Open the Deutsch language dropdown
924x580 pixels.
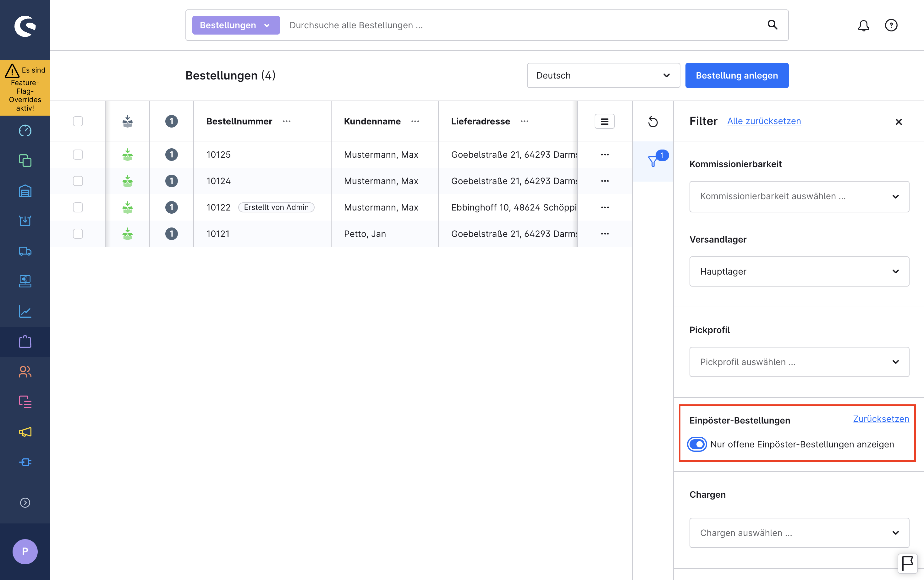click(x=603, y=76)
